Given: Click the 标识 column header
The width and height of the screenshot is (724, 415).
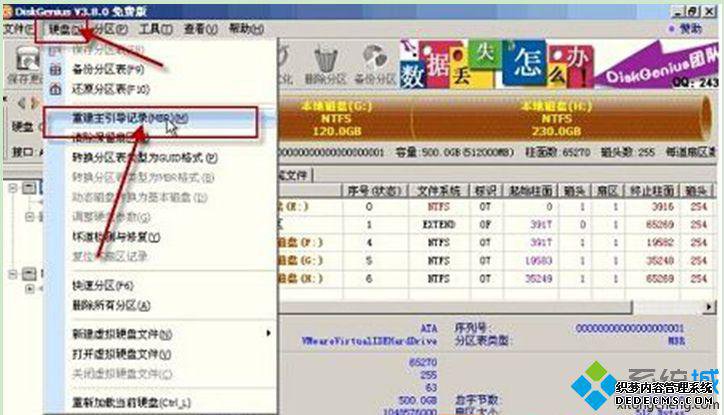Looking at the screenshot, I should pyautogui.click(x=485, y=190).
